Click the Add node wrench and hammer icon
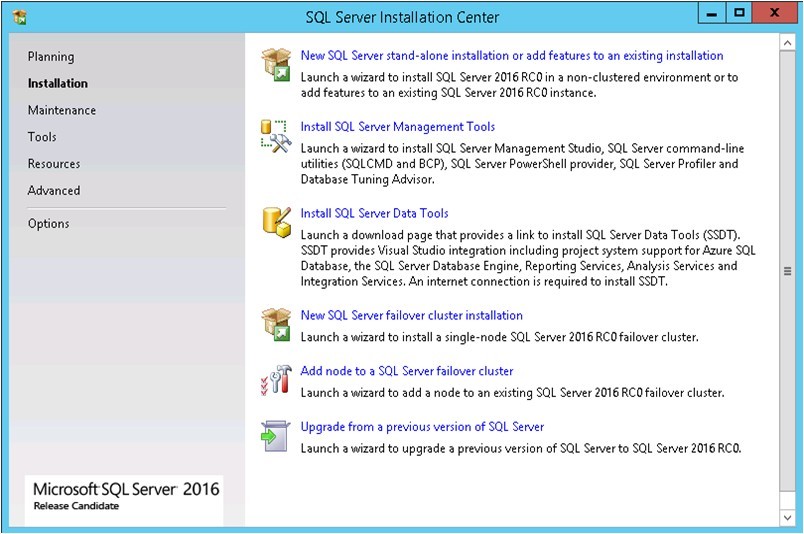Image resolution: width=804 pixels, height=534 pixels. (276, 380)
